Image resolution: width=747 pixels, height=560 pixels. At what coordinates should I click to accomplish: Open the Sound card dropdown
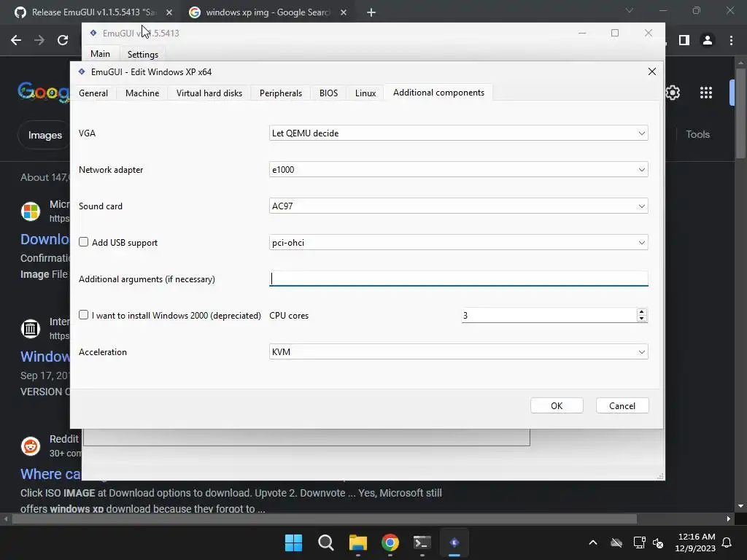point(458,206)
